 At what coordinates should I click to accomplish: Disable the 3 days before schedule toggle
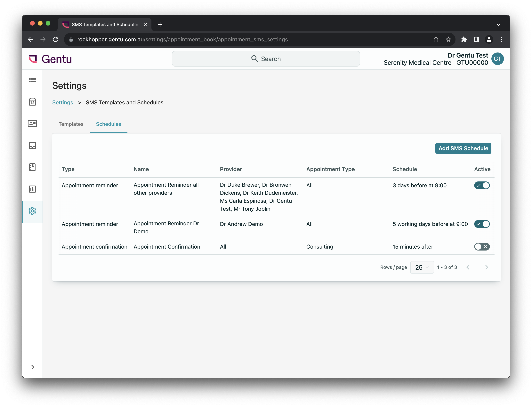[x=482, y=185]
